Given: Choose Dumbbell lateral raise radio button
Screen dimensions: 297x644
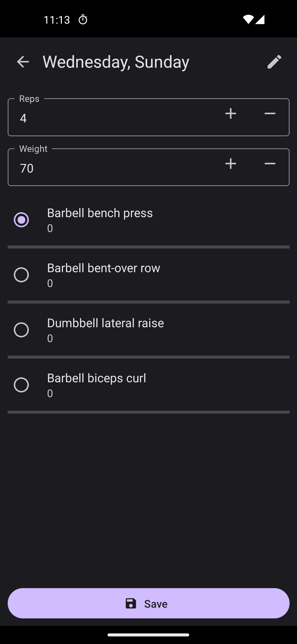Looking at the screenshot, I should pos(21,330).
